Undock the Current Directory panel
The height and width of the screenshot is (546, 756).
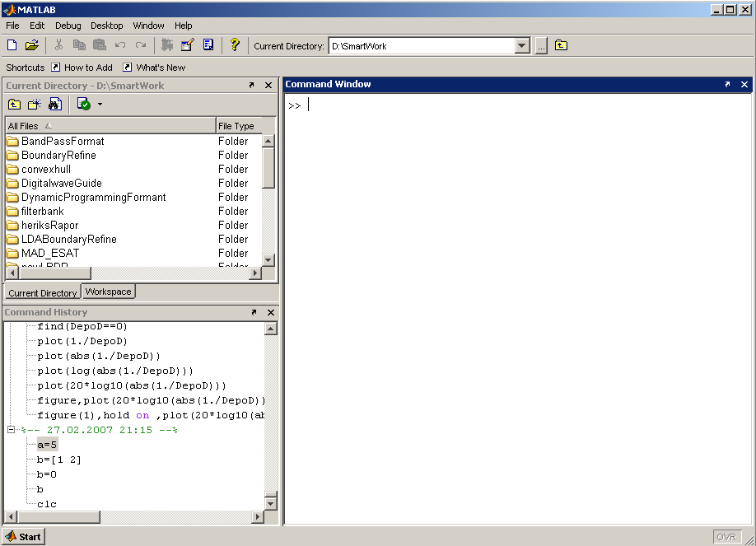pos(251,86)
